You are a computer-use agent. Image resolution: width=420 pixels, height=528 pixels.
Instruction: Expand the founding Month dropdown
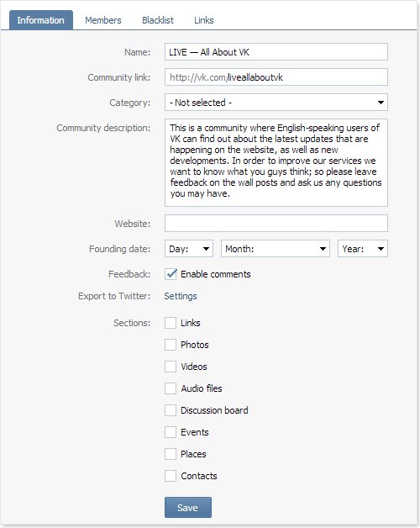click(x=276, y=249)
